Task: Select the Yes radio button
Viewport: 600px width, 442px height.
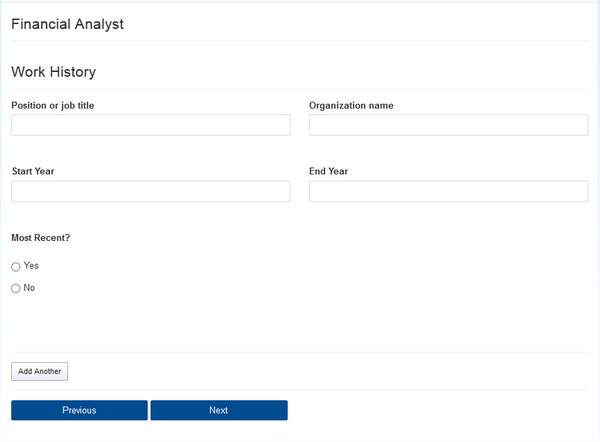Action: pos(15,267)
